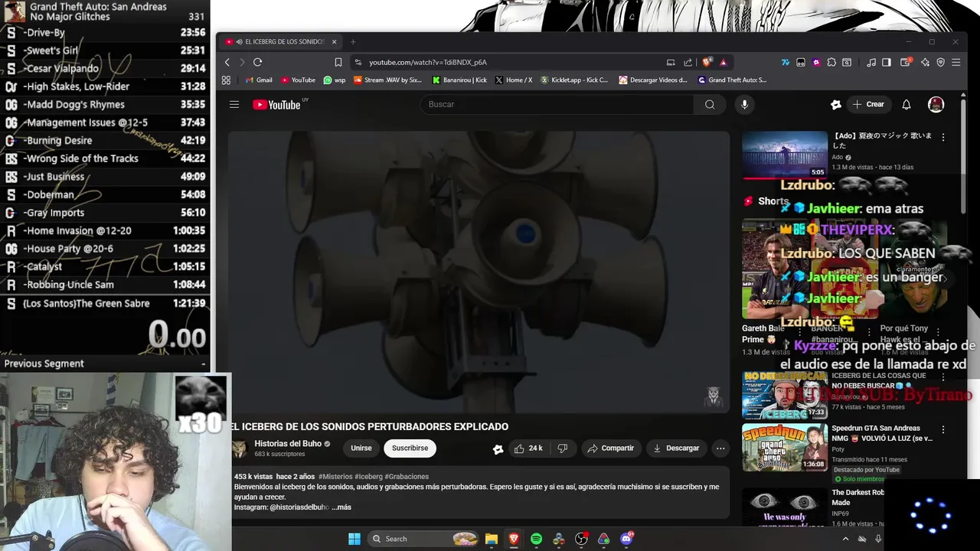980x551 pixels.
Task: Open the Grand Theft Auto speedrun bookmark
Action: (x=732, y=80)
